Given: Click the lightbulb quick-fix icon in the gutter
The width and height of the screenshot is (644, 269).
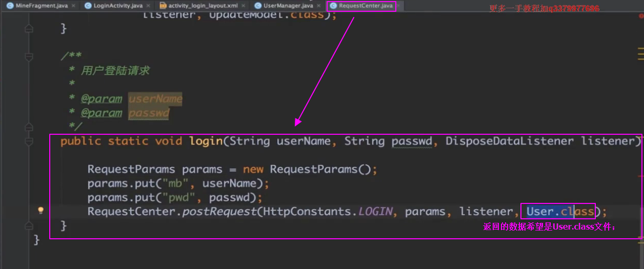Looking at the screenshot, I should pyautogui.click(x=41, y=210).
